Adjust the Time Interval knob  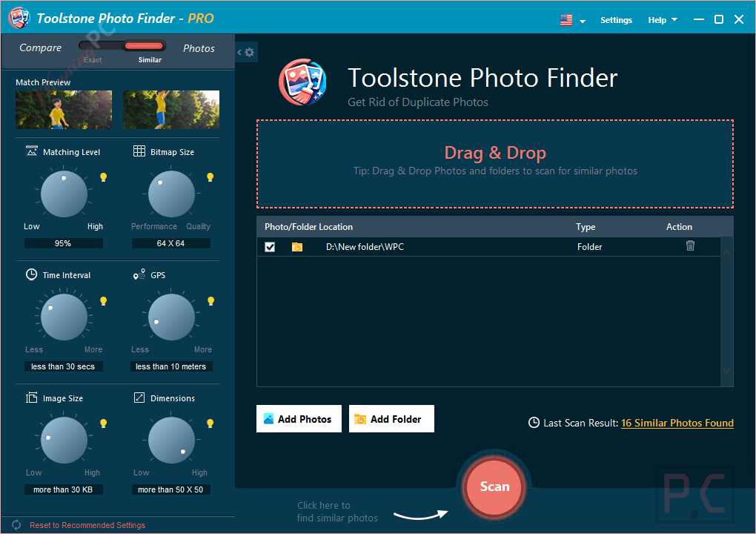coord(64,317)
